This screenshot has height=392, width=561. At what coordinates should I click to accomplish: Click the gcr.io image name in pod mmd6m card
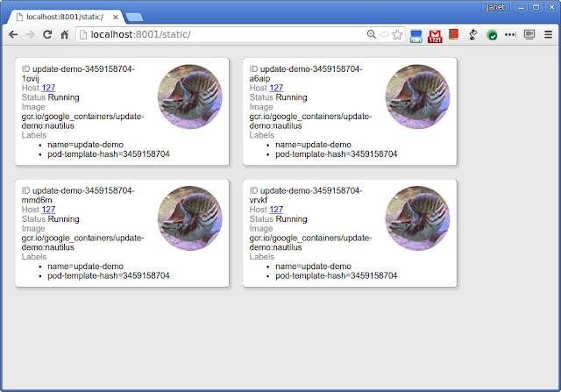point(82,242)
